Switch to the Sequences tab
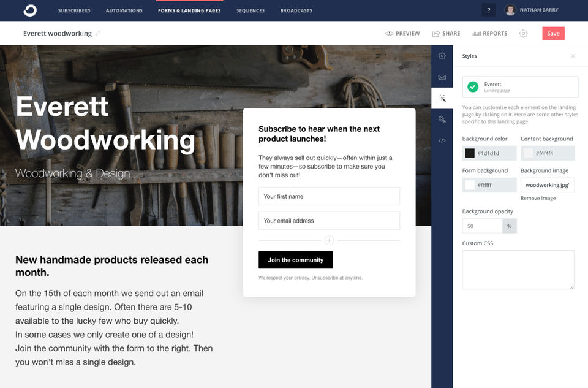The height and width of the screenshot is (388, 588). click(x=251, y=10)
